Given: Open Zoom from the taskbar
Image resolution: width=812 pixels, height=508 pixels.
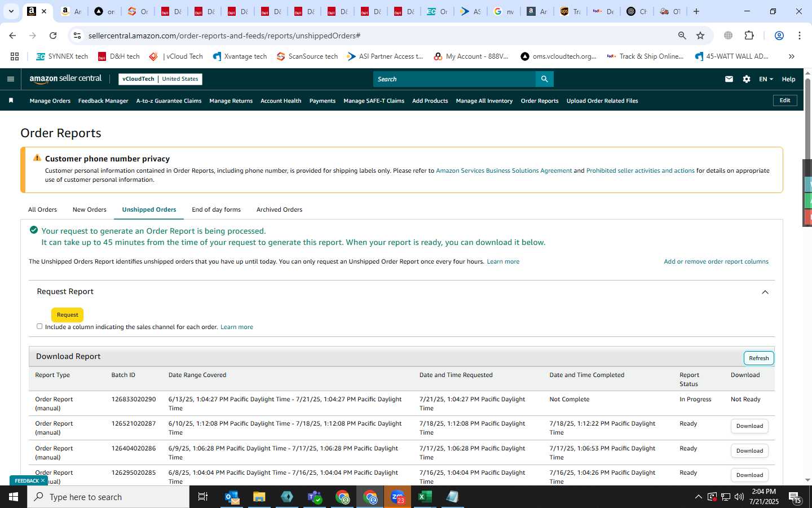Looking at the screenshot, I should pos(398,497).
